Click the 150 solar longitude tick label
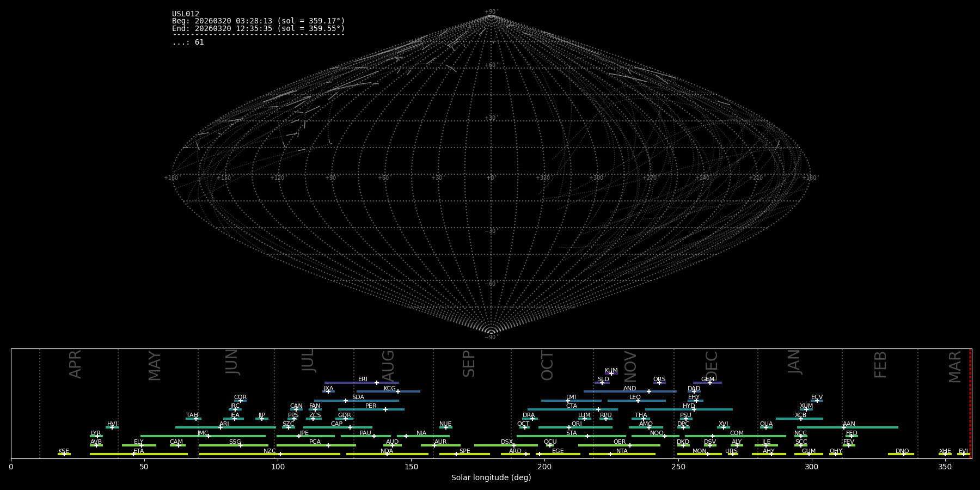The width and height of the screenshot is (980, 490). point(411,467)
